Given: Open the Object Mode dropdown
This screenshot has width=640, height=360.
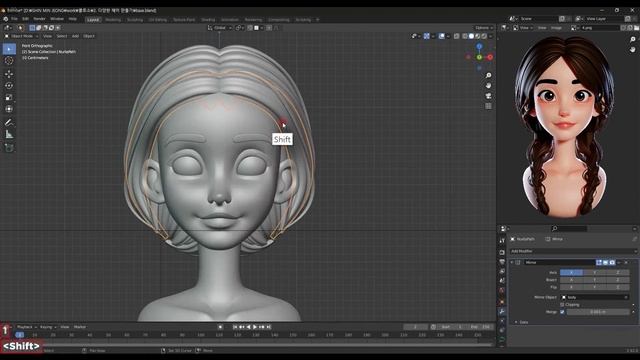Looking at the screenshot, I should pyautogui.click(x=21, y=36).
